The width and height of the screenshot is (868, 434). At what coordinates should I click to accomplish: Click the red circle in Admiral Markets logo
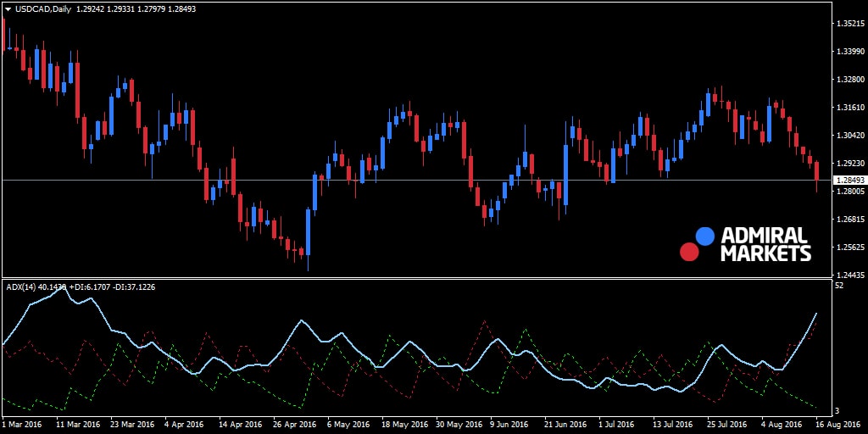(x=689, y=252)
